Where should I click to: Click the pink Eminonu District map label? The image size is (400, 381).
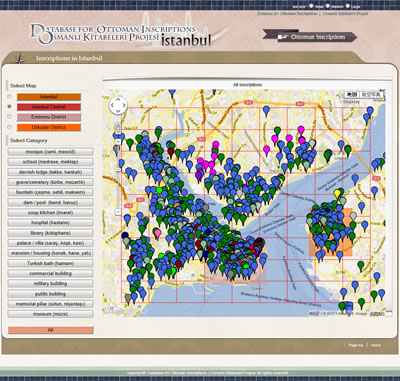pos(49,117)
